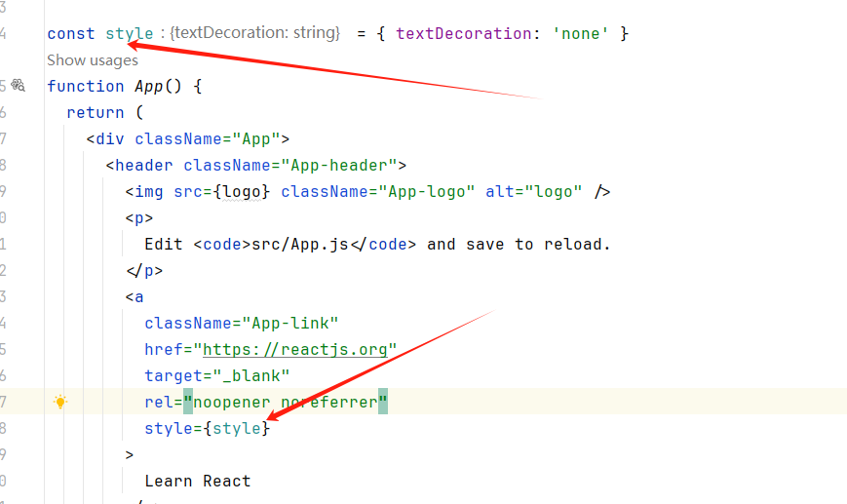Click the {style} value in style attribute
Viewport: 847px width, 504px height.
[237, 428]
